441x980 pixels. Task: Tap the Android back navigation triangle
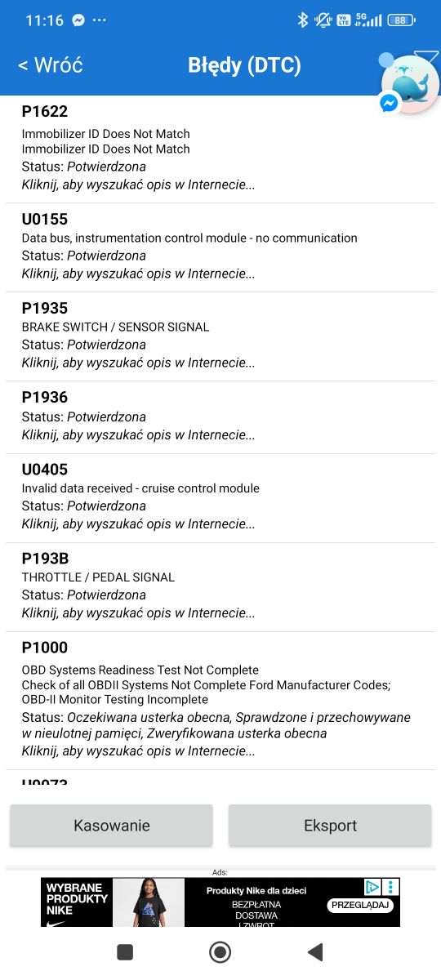[x=315, y=951]
